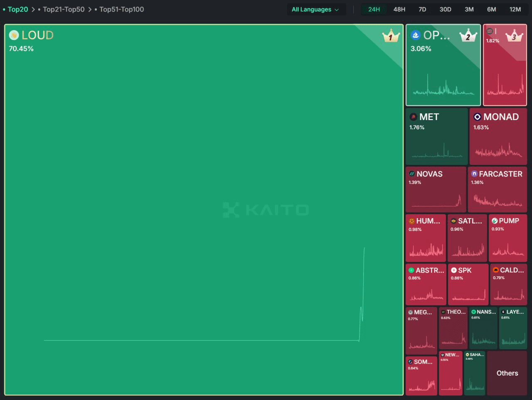Select the 6M time range
Viewport: 532px width, 400px height.
pyautogui.click(x=492, y=9)
